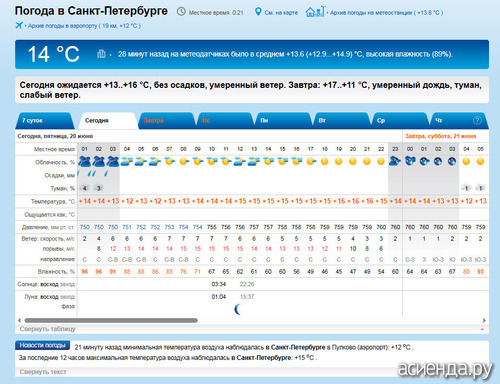Click the help question mark icon in tabs
The image size is (500, 384).
pos(477,120)
